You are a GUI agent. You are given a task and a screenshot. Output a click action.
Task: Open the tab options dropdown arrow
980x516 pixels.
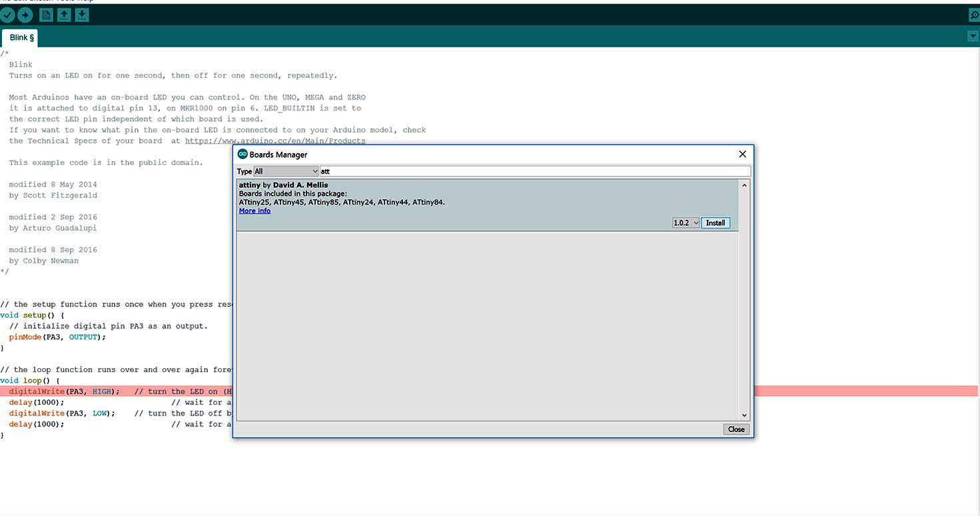coord(973,37)
